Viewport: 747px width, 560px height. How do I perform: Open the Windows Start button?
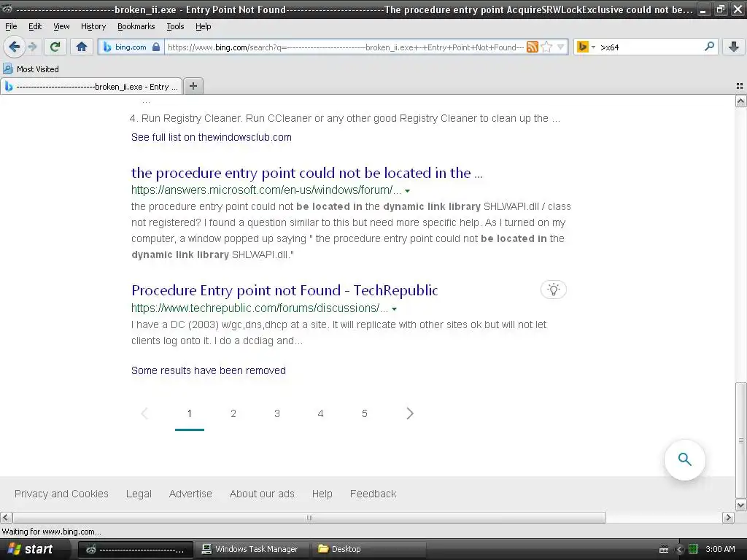point(29,549)
